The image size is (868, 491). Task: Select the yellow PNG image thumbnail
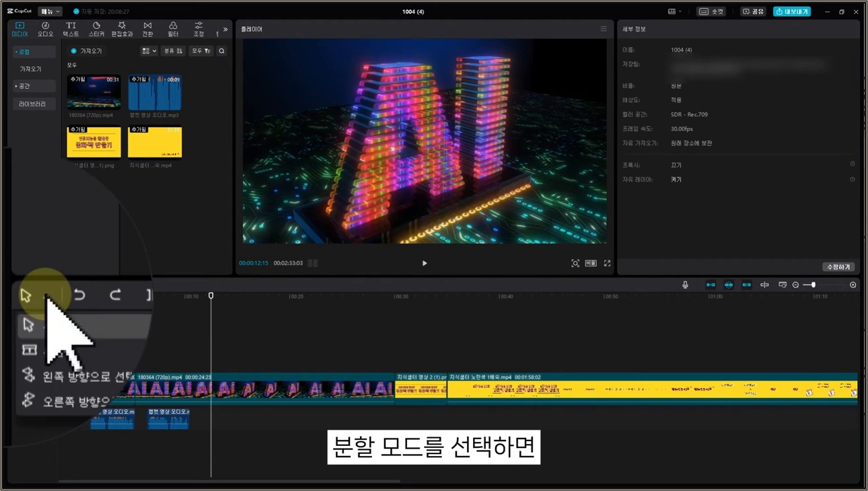click(94, 142)
